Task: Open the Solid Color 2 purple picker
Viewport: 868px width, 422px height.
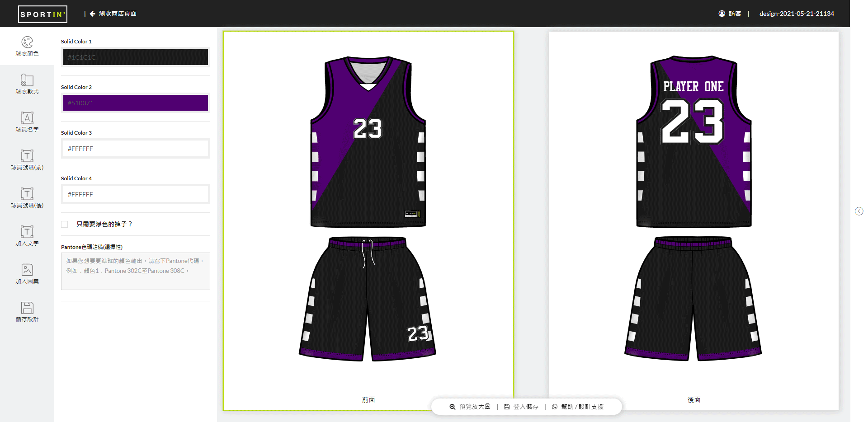Action: (136, 103)
